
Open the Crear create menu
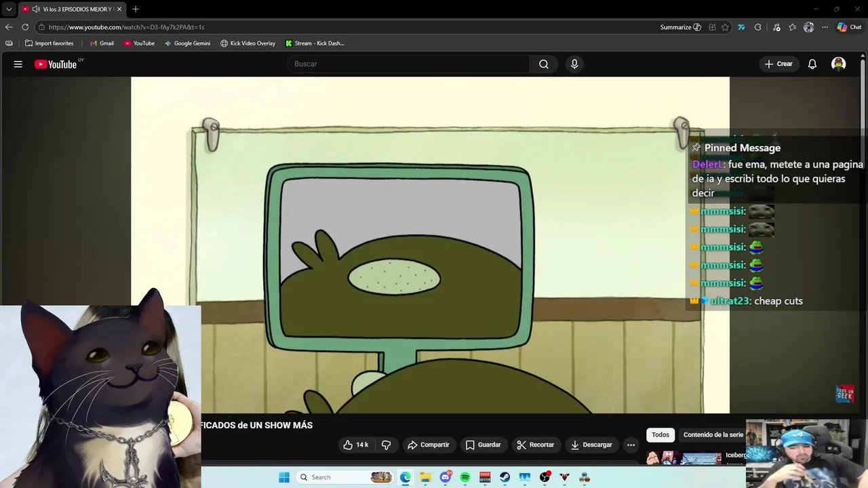(x=778, y=64)
